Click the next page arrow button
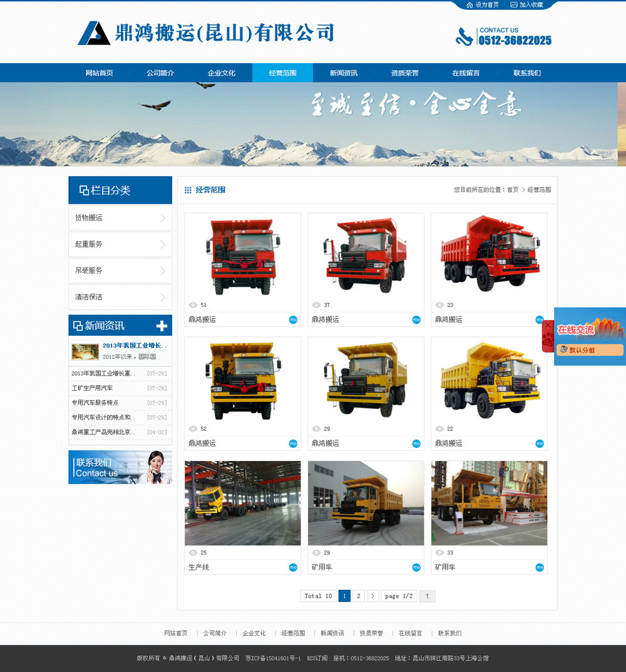 pos(372,596)
